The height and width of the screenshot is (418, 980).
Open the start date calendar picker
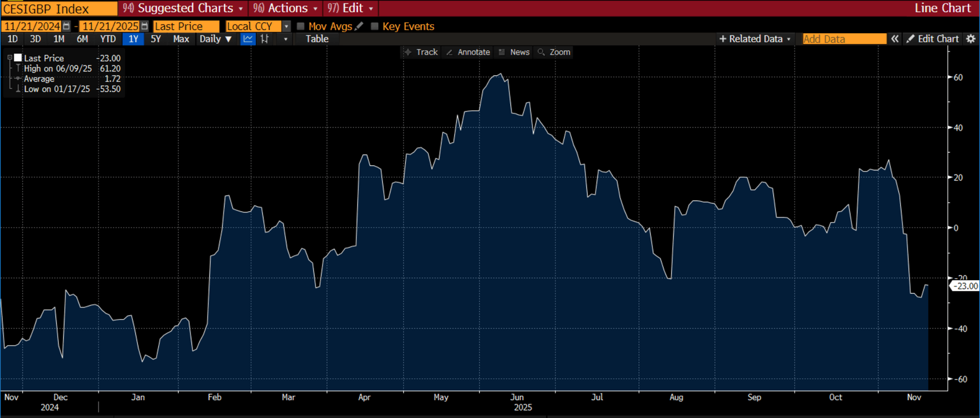click(66, 26)
